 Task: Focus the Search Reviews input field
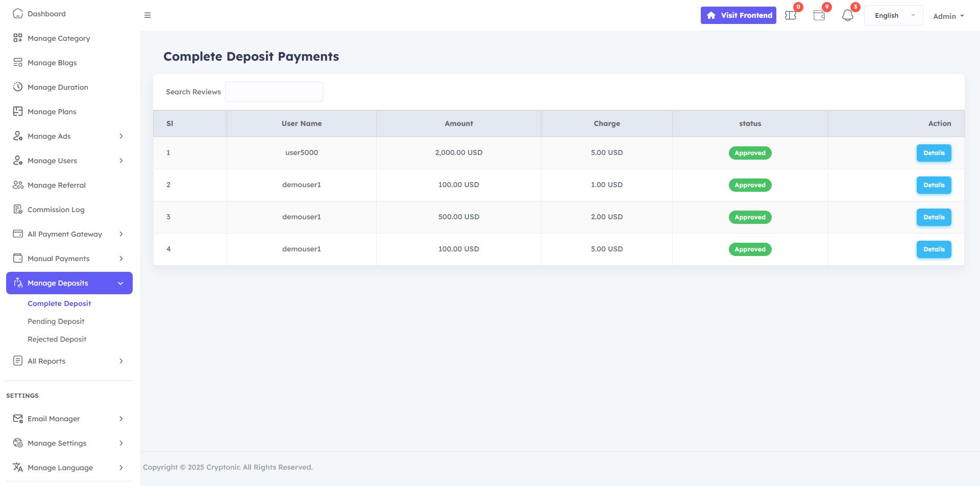click(x=274, y=92)
